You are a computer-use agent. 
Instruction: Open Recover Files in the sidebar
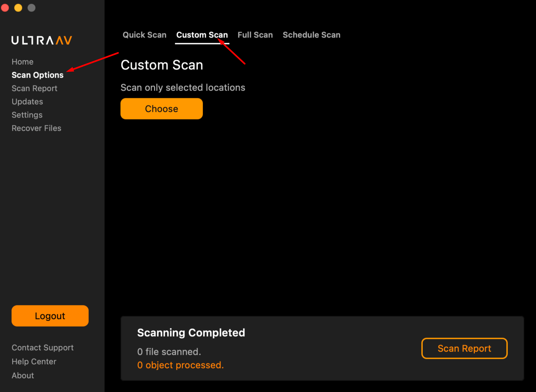click(36, 128)
